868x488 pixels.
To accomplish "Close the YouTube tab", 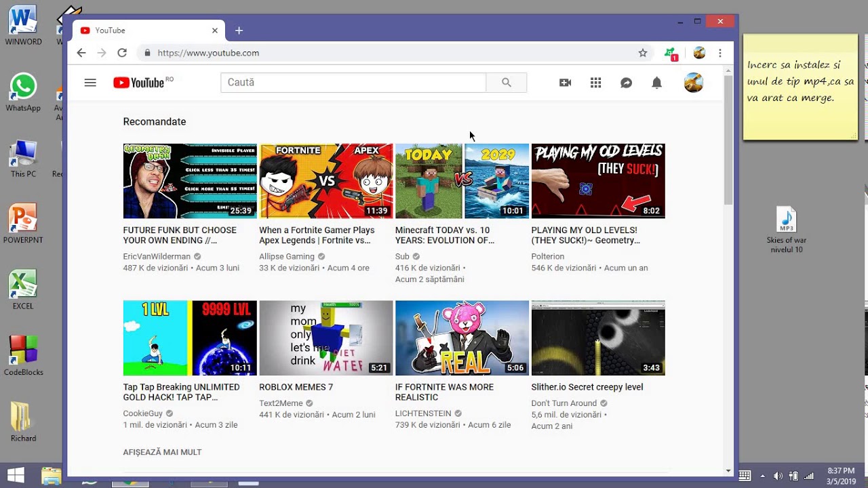I will (215, 30).
